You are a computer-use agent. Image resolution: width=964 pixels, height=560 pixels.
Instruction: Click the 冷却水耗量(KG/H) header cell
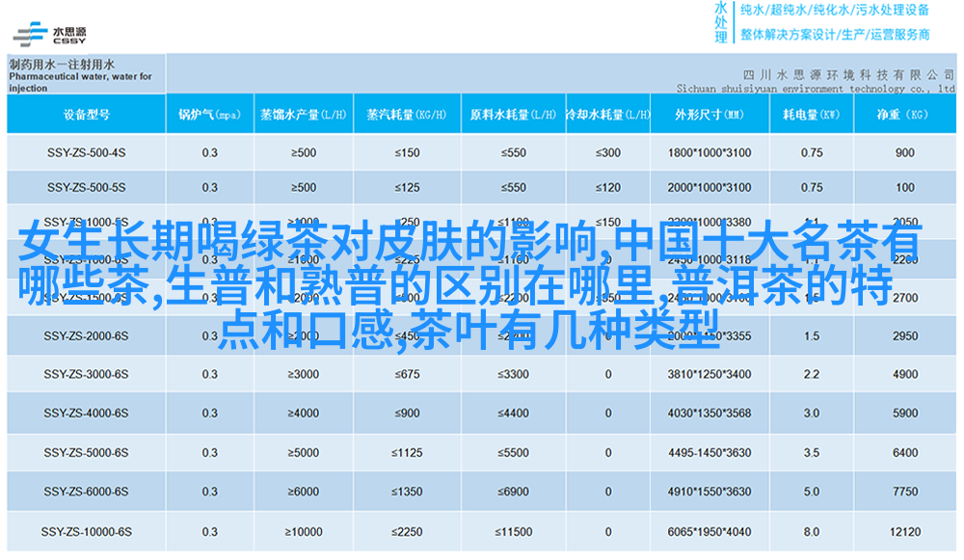[x=607, y=115]
